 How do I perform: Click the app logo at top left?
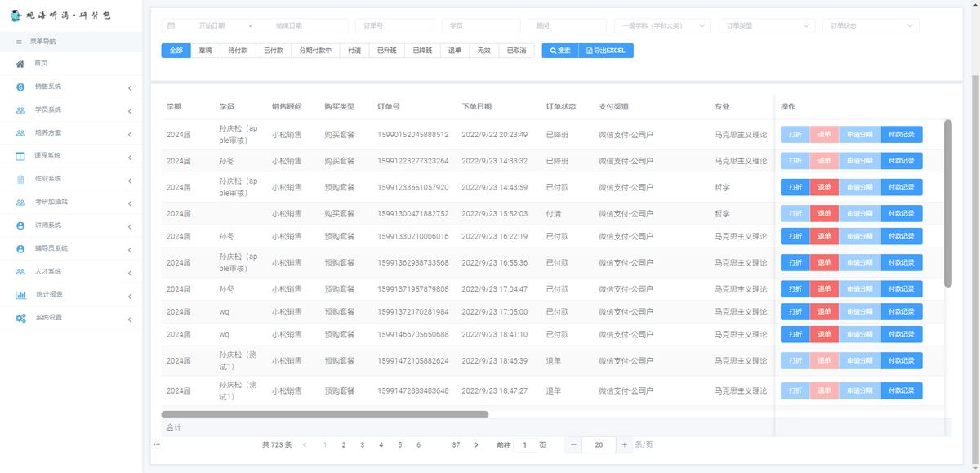(61, 16)
